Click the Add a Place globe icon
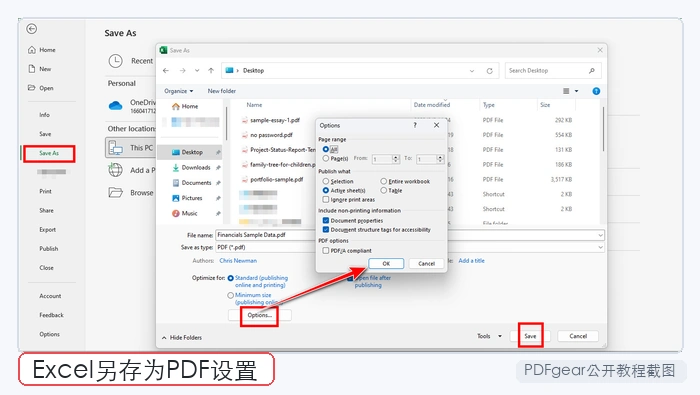The image size is (700, 395). [x=116, y=170]
